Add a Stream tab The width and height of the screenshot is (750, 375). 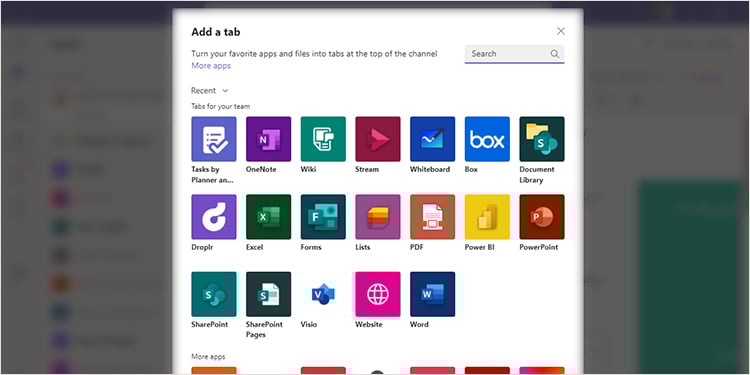coord(378,139)
